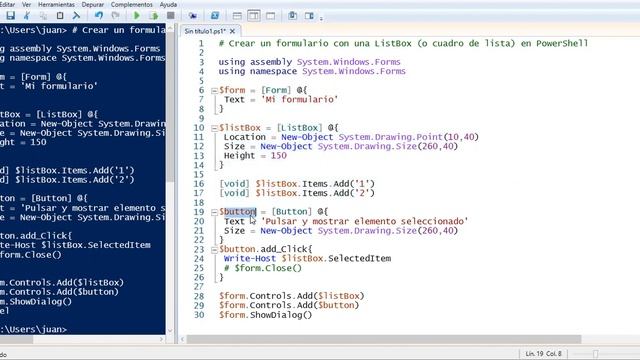Click Write-Host on line 24
This screenshot has width=640, height=360.
click(x=250, y=259)
